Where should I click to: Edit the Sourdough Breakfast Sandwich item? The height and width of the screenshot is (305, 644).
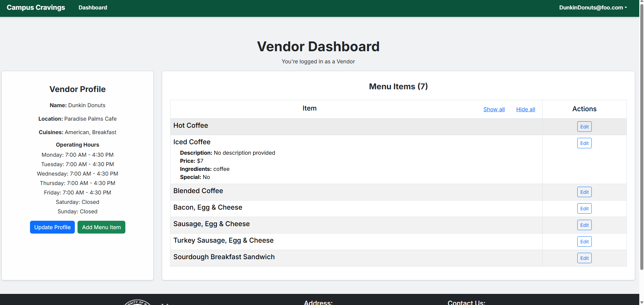pos(584,258)
